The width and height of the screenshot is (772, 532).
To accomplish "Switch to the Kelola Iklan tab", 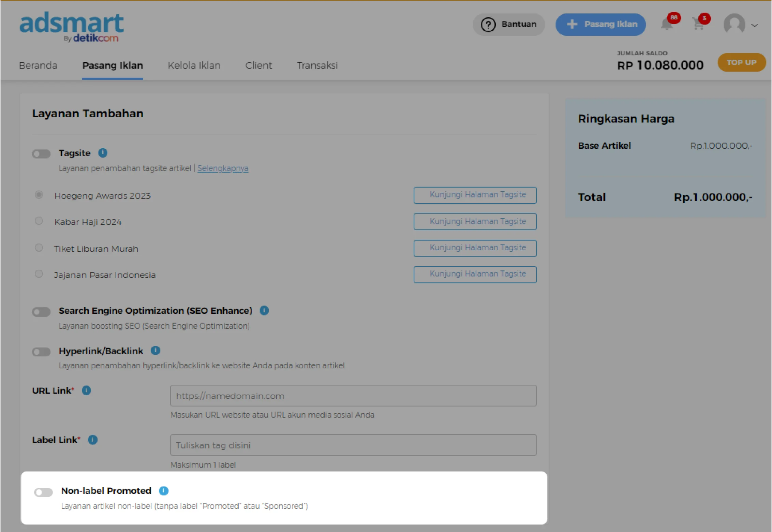I will pyautogui.click(x=194, y=65).
